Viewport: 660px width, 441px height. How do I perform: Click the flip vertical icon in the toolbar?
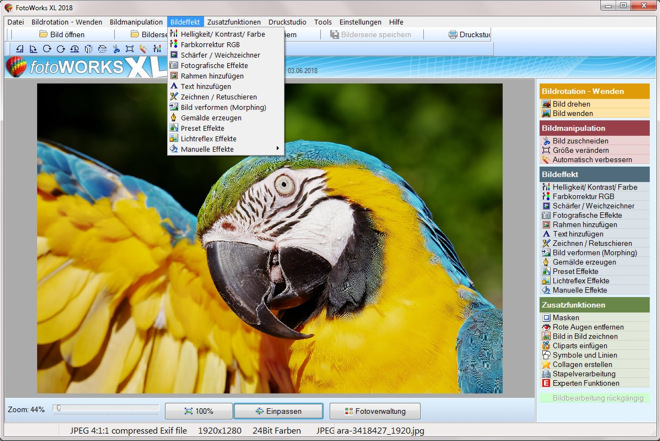(102, 49)
